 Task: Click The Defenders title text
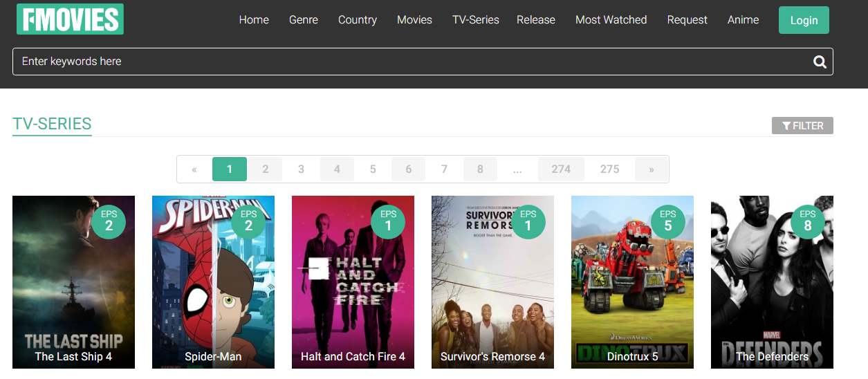pos(772,357)
